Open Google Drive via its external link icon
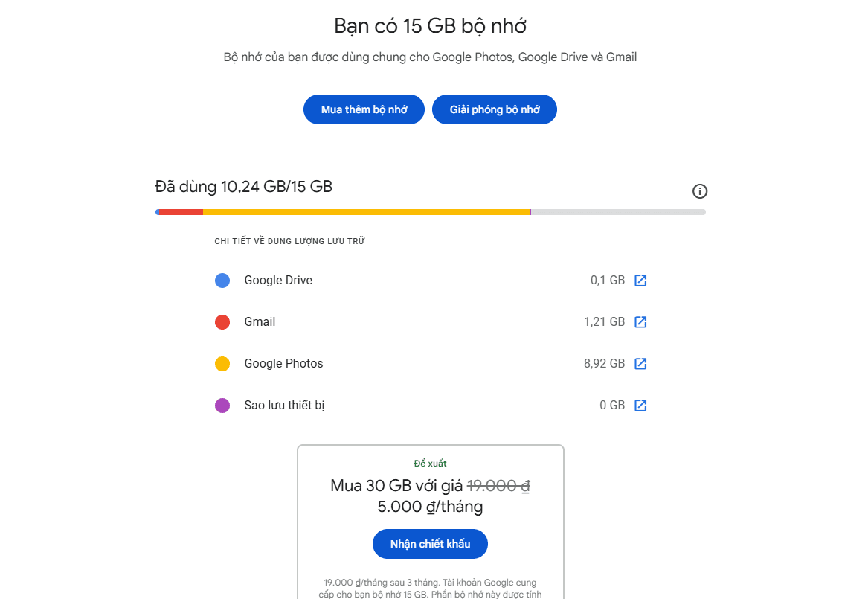This screenshot has width=868, height=599. (640, 280)
